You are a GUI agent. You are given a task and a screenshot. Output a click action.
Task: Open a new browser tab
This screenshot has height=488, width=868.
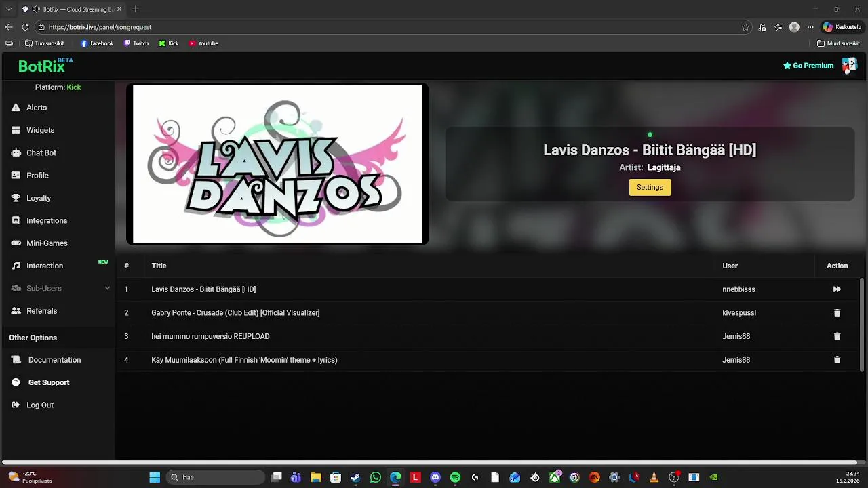(136, 9)
